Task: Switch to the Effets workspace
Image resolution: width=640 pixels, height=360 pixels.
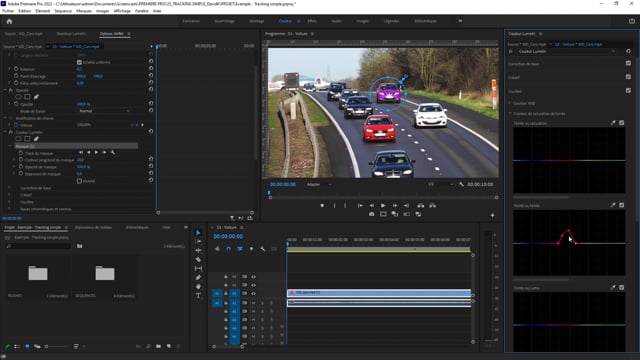Action: (x=312, y=21)
